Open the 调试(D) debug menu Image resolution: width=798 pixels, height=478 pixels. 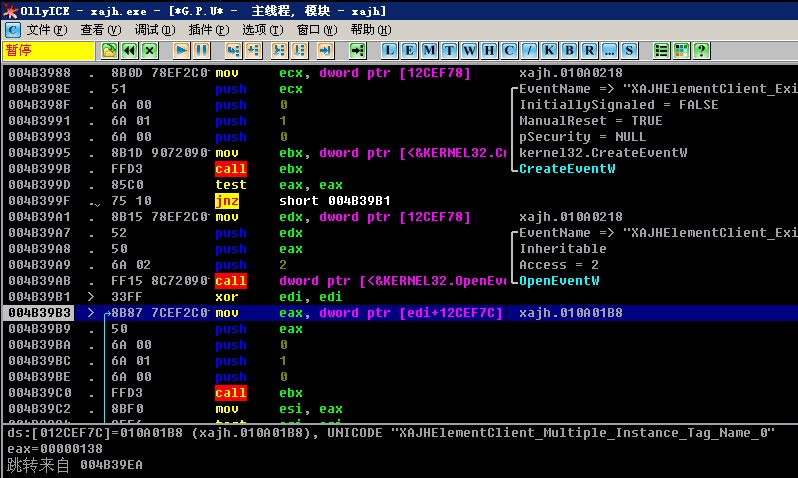click(154, 30)
